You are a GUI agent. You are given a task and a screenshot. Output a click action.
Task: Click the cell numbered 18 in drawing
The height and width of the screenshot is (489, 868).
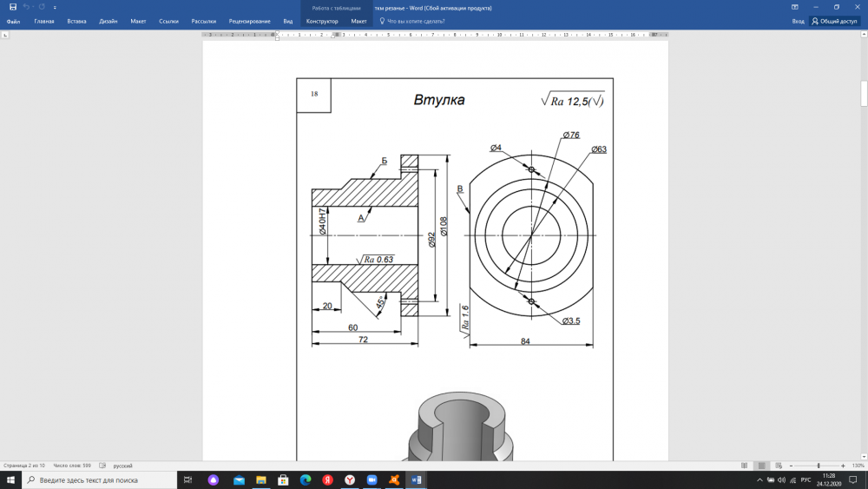[314, 95]
